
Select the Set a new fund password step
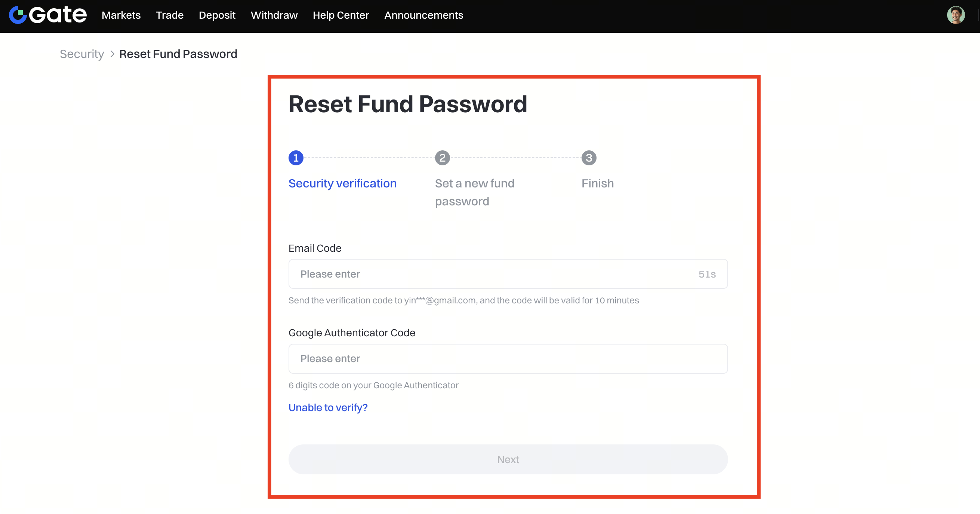click(474, 192)
